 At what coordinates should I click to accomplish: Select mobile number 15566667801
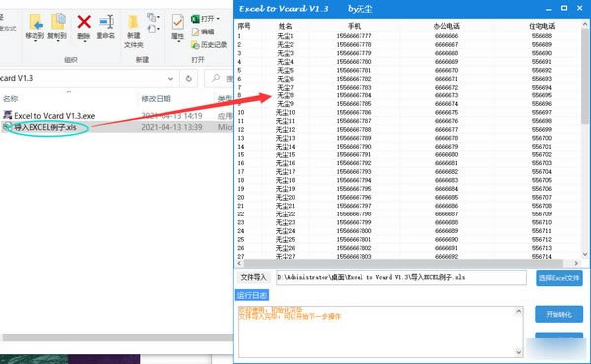[x=354, y=239]
